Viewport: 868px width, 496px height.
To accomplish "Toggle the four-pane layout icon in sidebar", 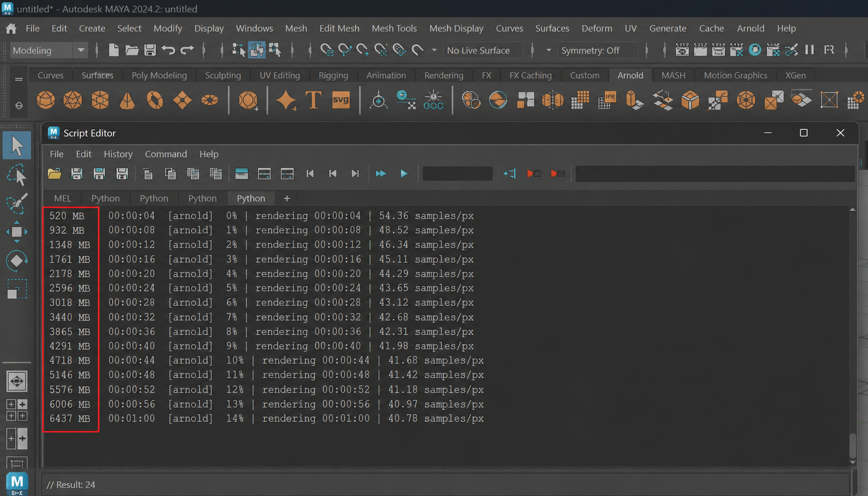I will click(17, 410).
